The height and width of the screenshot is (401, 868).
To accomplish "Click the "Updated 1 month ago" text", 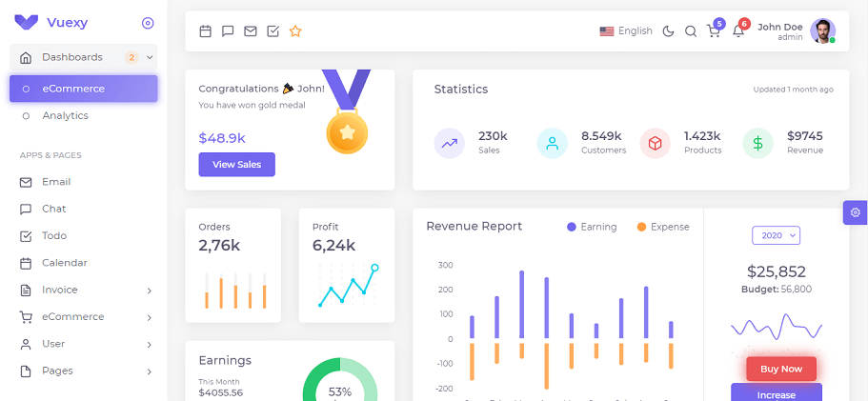I will pos(794,90).
